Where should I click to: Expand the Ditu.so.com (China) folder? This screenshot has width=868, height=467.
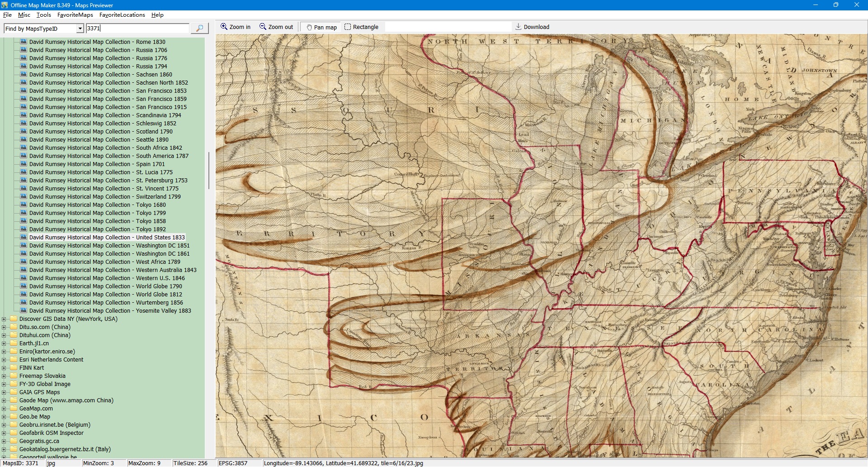[4, 327]
